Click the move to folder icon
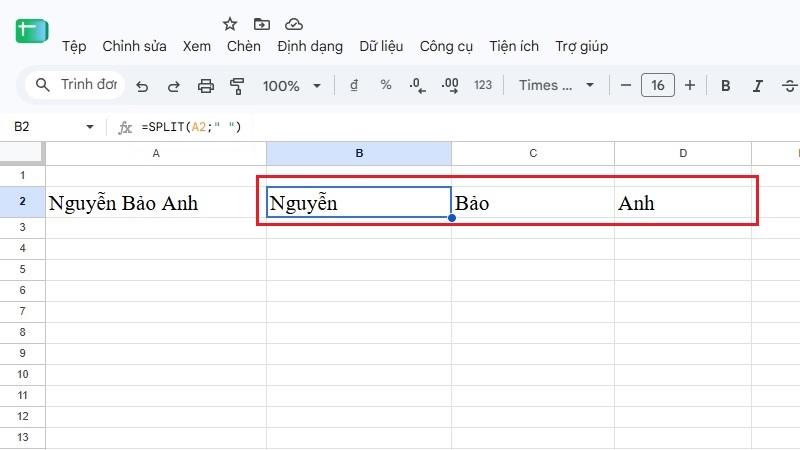This screenshot has width=800, height=450. (x=262, y=24)
